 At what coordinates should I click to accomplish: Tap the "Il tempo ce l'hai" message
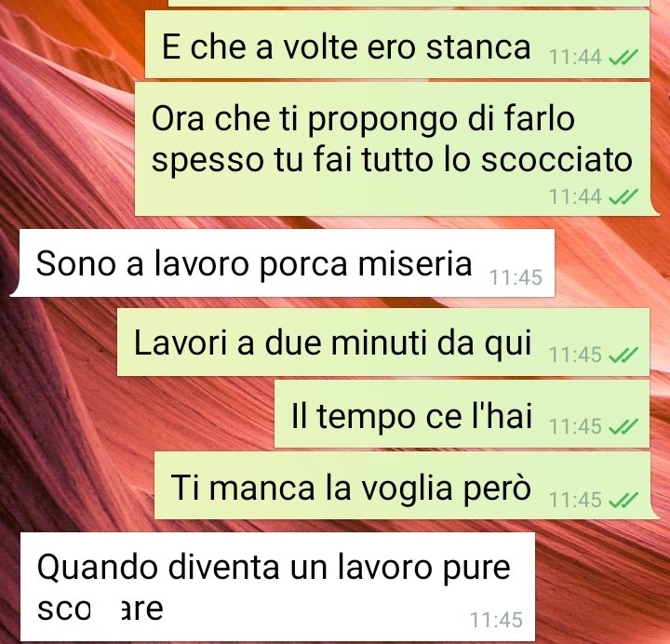tap(462, 414)
